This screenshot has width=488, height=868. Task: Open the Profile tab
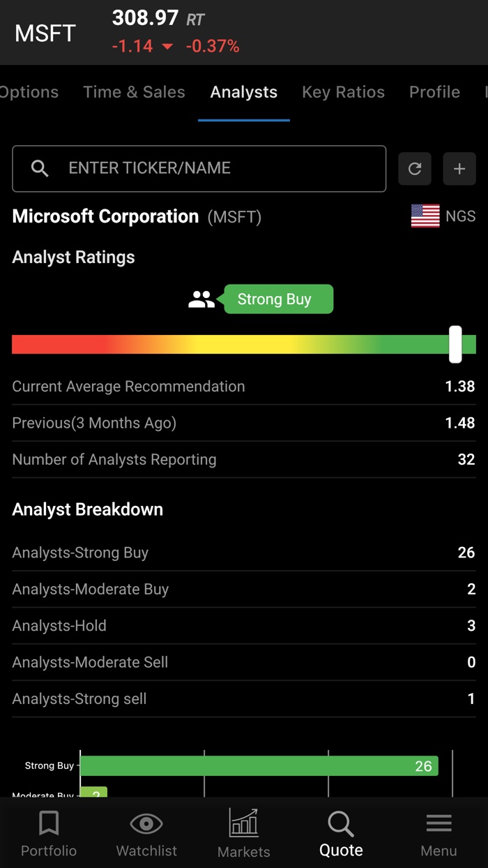(x=434, y=92)
